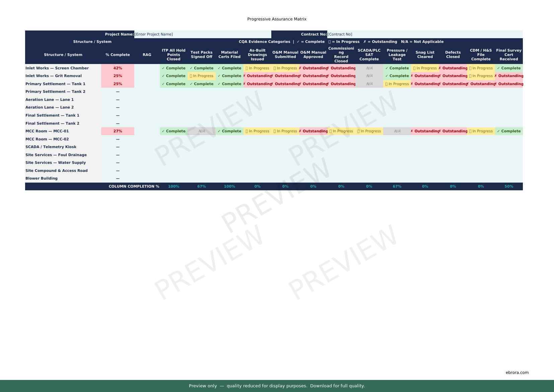
Task: Click the SCADA / Telemetry Kiosk row label
Action: pyautogui.click(x=51, y=147)
